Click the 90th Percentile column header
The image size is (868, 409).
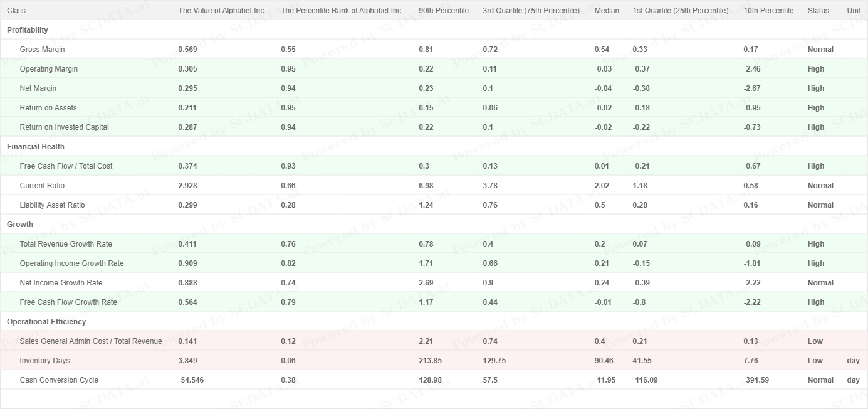point(443,11)
